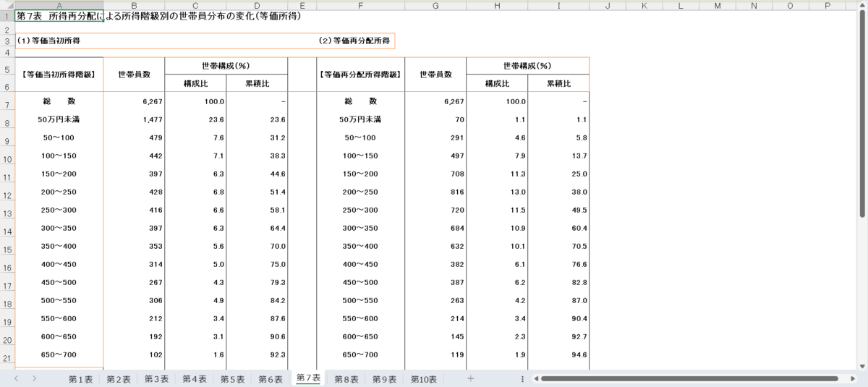Select column header G
The image size is (868, 387).
click(x=435, y=5)
